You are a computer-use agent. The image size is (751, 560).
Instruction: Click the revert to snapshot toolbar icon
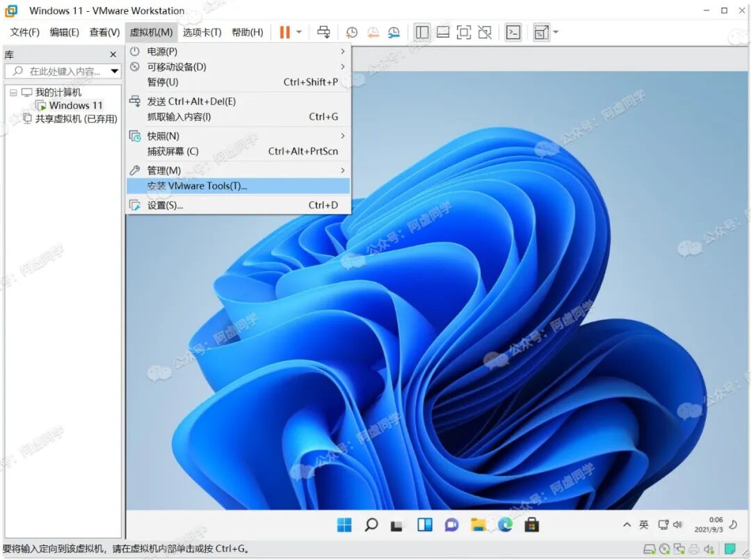[x=373, y=32]
